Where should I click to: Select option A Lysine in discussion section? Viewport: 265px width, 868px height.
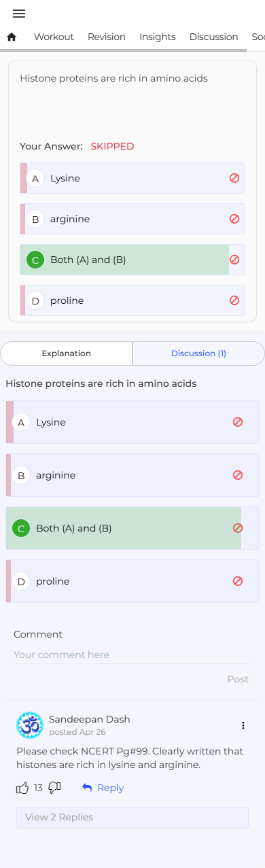(132, 422)
